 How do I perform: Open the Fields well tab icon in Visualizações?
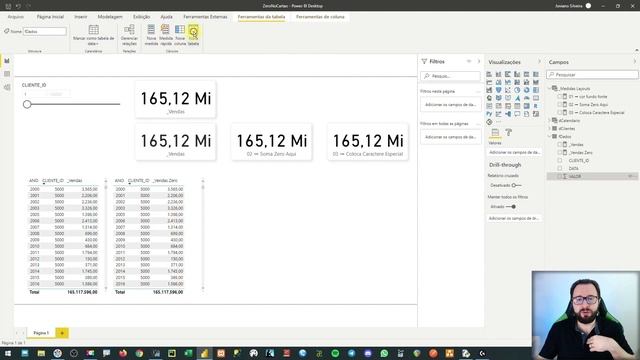coord(495,133)
